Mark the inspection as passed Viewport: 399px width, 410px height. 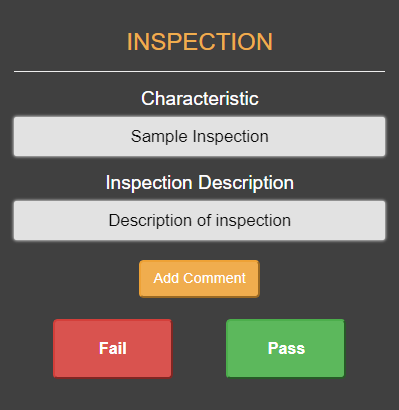[286, 349]
